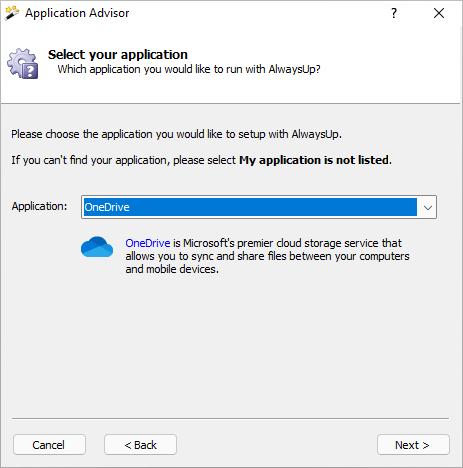Click the 'Please choose the application' instruction text
This screenshot has width=463, height=468.
176,134
